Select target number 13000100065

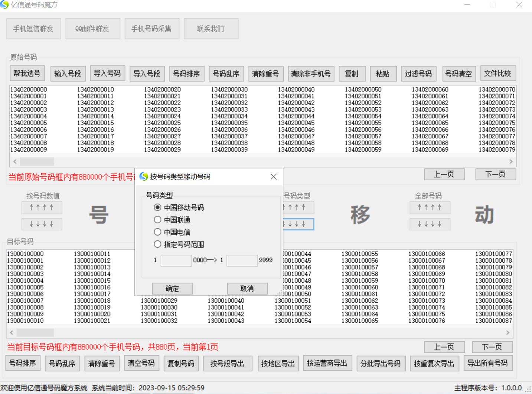tap(360, 321)
